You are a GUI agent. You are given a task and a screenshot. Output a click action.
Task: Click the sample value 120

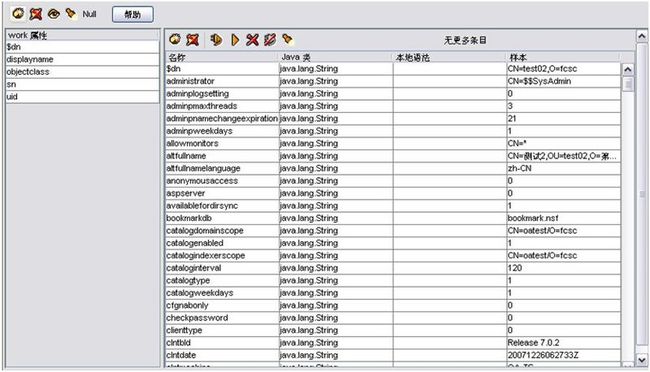[515, 268]
